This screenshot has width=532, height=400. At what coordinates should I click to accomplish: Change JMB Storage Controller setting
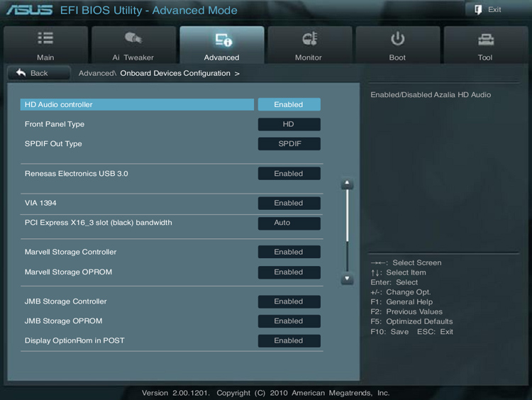point(289,301)
